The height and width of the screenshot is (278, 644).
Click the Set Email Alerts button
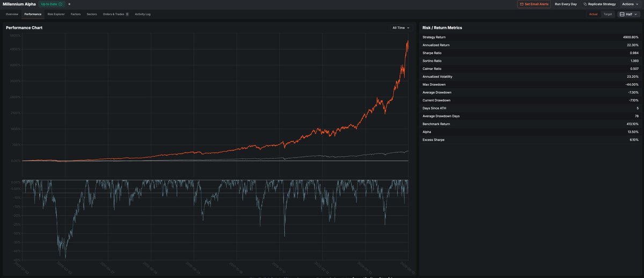[x=534, y=4]
